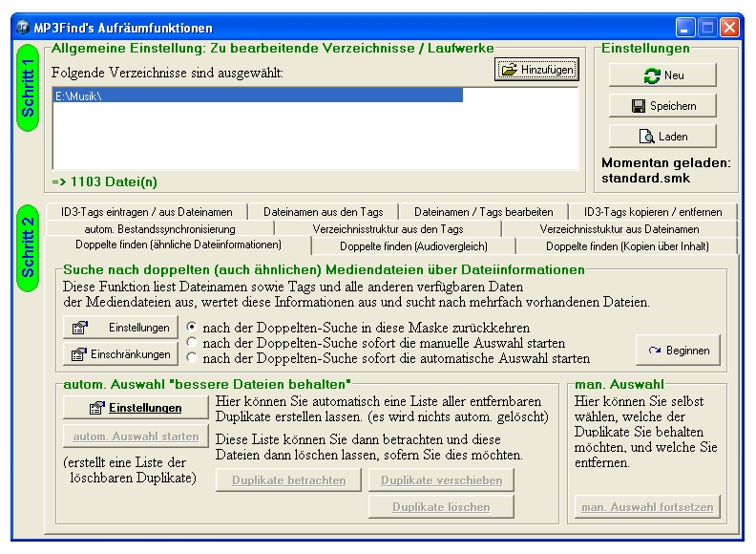Click 'Duplikate löschen' button
The image size is (756, 554).
441,507
